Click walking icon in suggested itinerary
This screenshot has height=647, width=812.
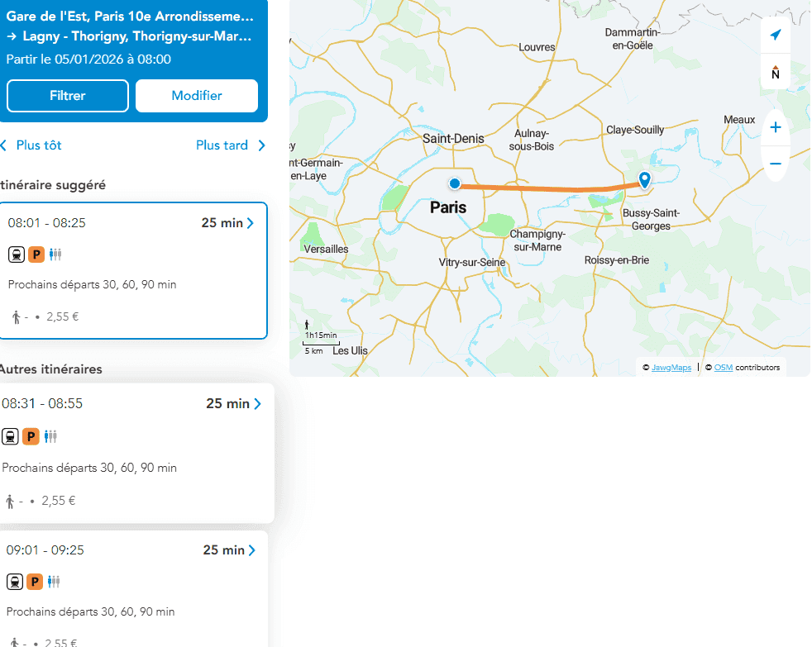[15, 316]
